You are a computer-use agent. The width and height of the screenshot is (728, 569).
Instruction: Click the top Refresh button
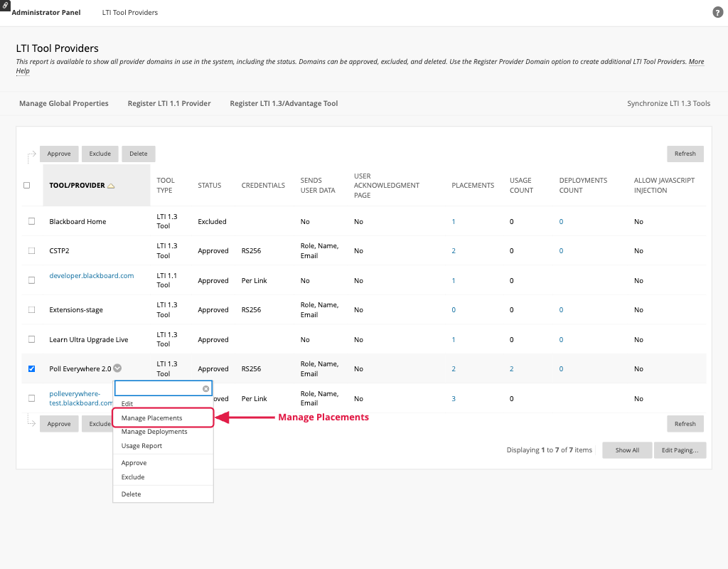point(685,154)
